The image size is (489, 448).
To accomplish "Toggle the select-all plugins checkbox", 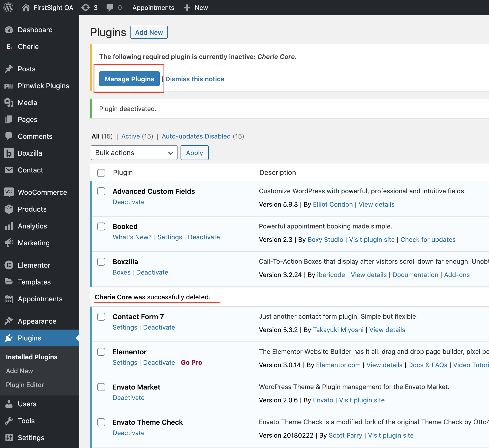I will pos(101,173).
